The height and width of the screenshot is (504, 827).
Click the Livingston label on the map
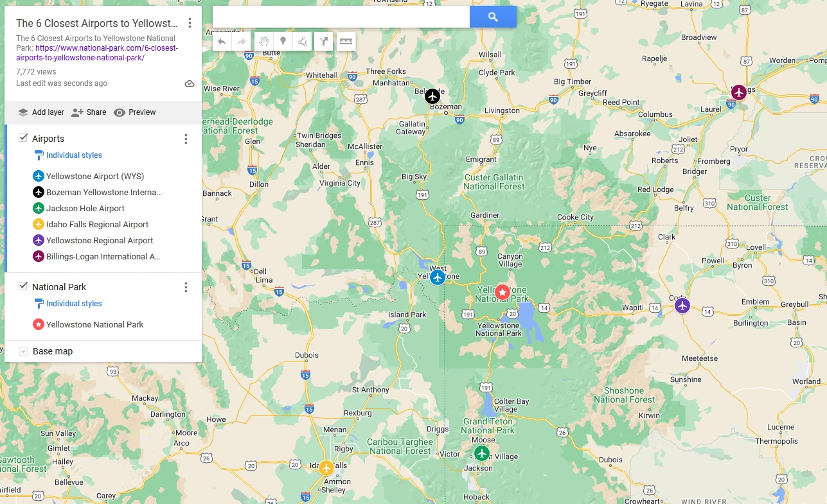pyautogui.click(x=502, y=110)
